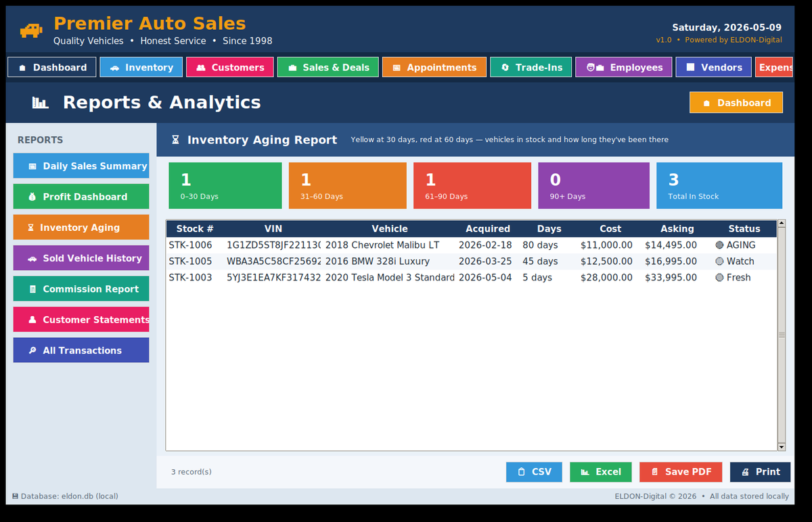Open the Commission Report

pyautogui.click(x=81, y=288)
